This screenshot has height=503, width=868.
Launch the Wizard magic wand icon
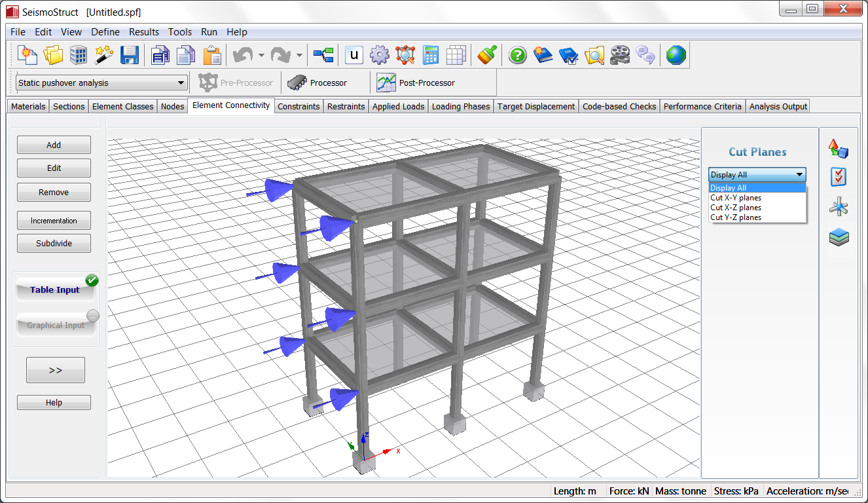click(x=104, y=56)
